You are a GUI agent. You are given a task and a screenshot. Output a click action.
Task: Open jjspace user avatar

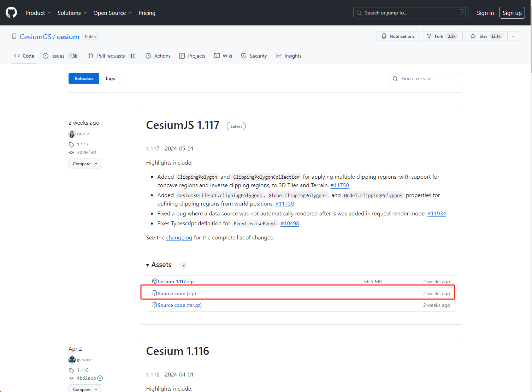click(x=72, y=360)
